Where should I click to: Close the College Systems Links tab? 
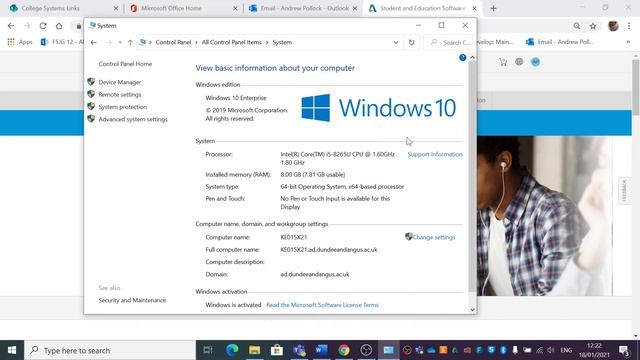(116, 8)
